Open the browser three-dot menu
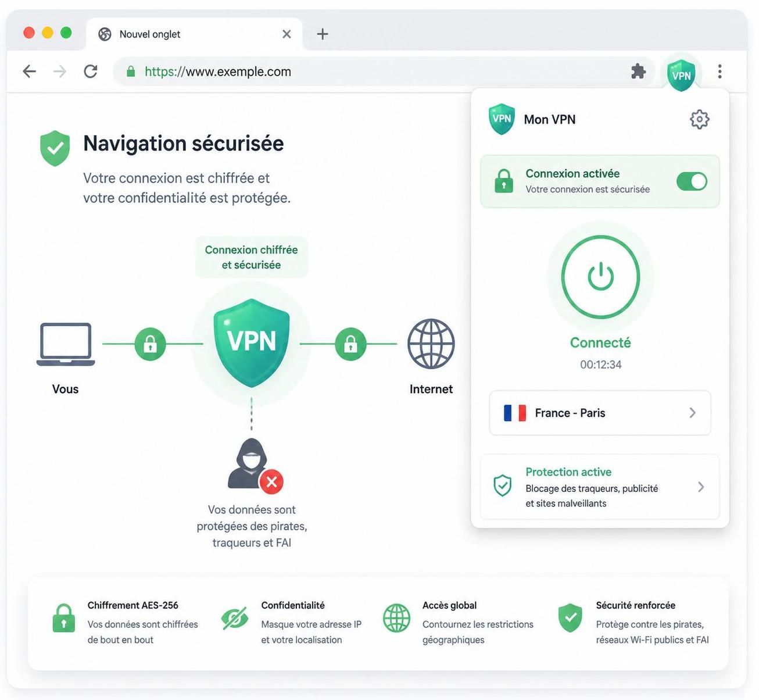 pyautogui.click(x=720, y=72)
